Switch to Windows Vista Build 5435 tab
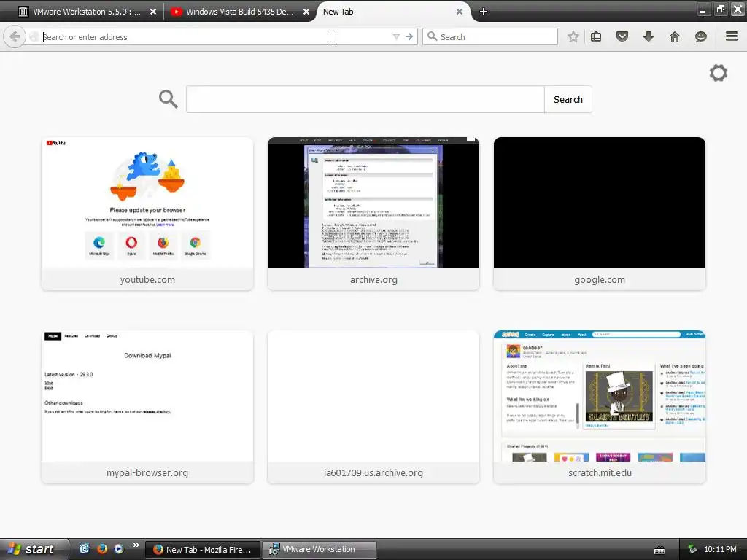 tap(239, 12)
